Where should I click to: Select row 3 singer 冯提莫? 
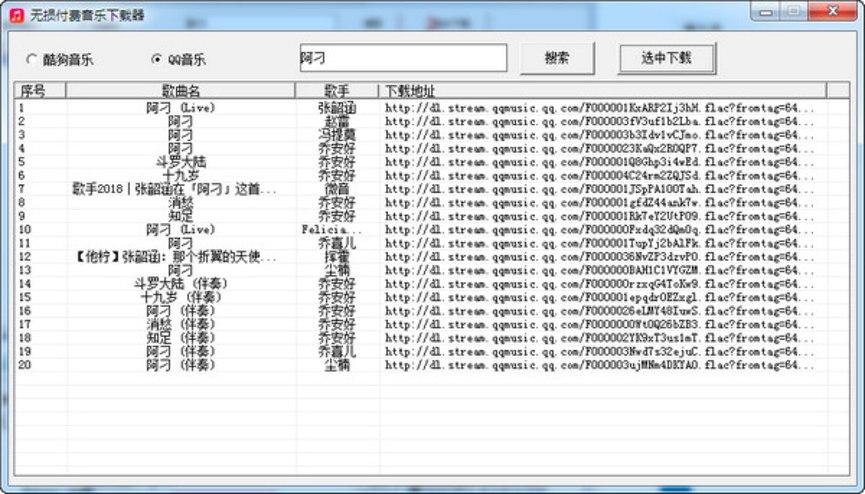[337, 135]
